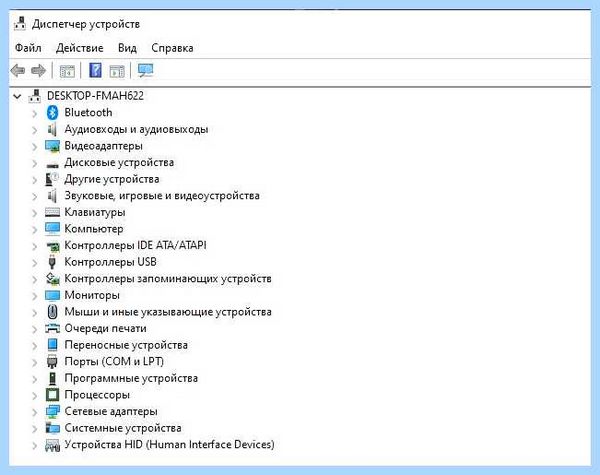Image resolution: width=600 pixels, height=475 pixels.
Task: Select the Порты (COM и LPT) label
Action: click(114, 362)
